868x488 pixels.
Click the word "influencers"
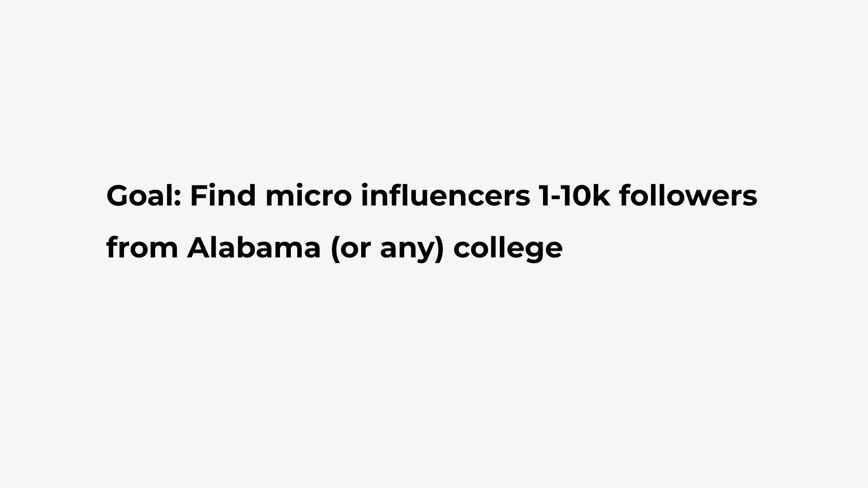pos(445,195)
